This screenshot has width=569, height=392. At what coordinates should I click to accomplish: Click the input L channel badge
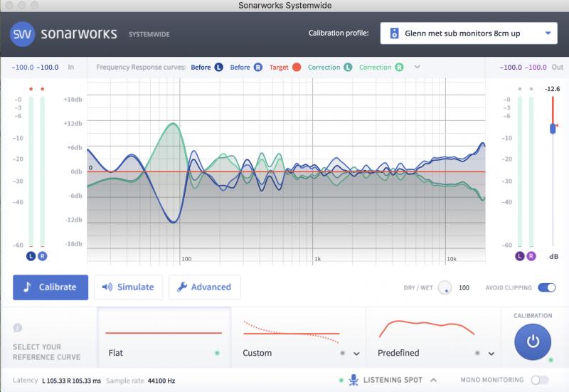pyautogui.click(x=31, y=256)
